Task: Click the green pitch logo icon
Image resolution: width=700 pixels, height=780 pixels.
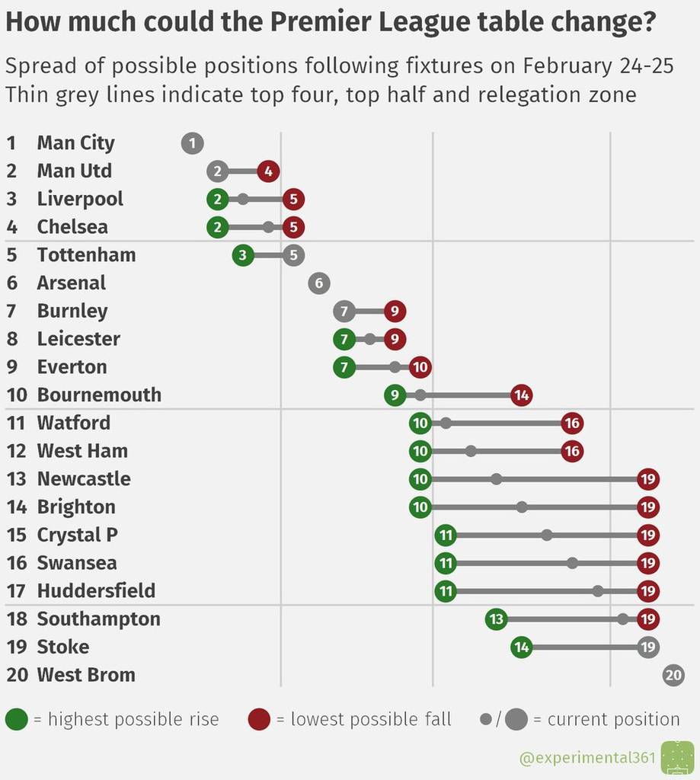Action: (x=678, y=758)
